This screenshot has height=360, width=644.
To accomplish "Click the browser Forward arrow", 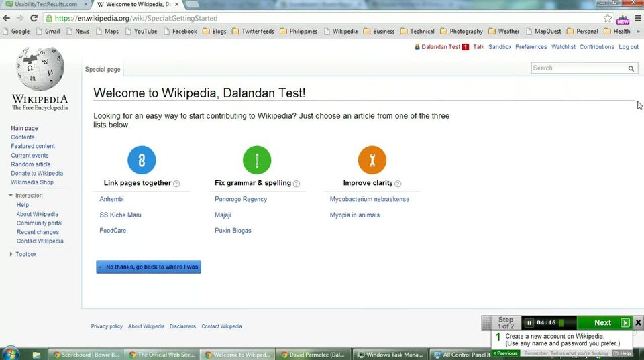I will pyautogui.click(x=19, y=18).
